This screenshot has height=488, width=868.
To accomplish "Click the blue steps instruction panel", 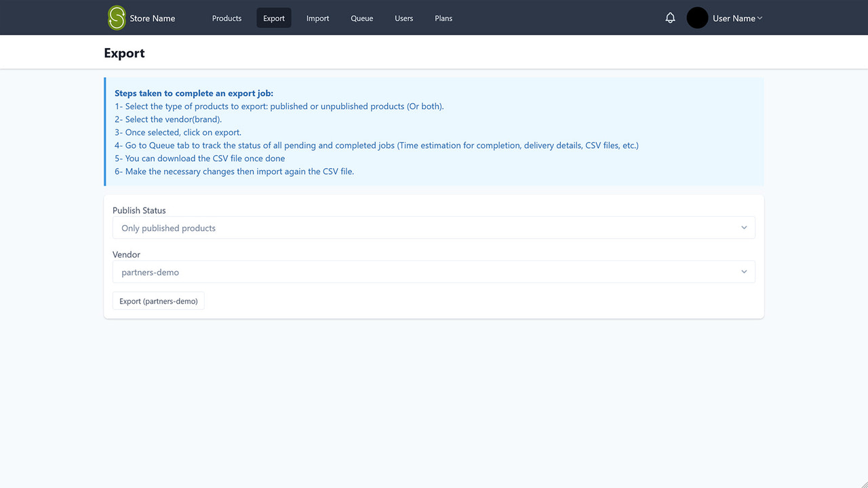I will [434, 131].
